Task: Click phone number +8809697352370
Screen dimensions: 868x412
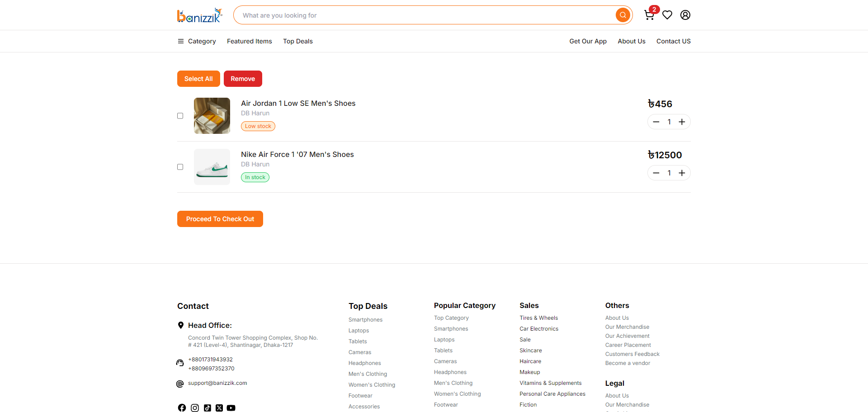Action: point(211,369)
